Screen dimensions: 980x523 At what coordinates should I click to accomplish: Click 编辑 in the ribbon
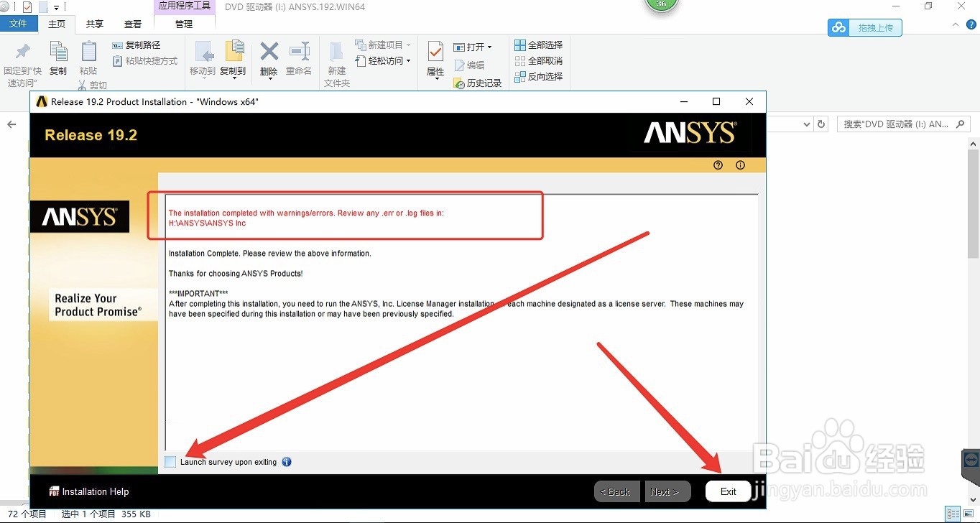click(469, 65)
